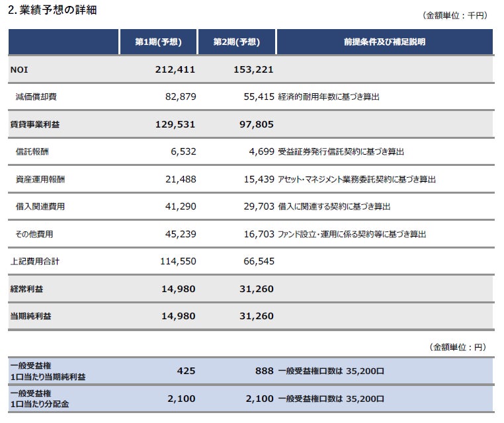Click label 一般受益権 1口当たり分配金
Image resolution: width=504 pixels, height=423 pixels.
(x=40, y=399)
